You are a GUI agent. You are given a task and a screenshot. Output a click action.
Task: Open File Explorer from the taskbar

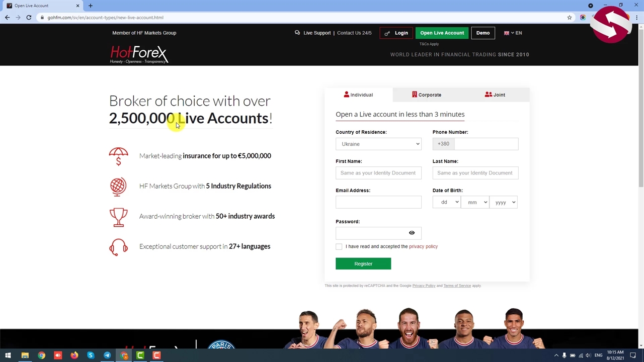coord(25,355)
